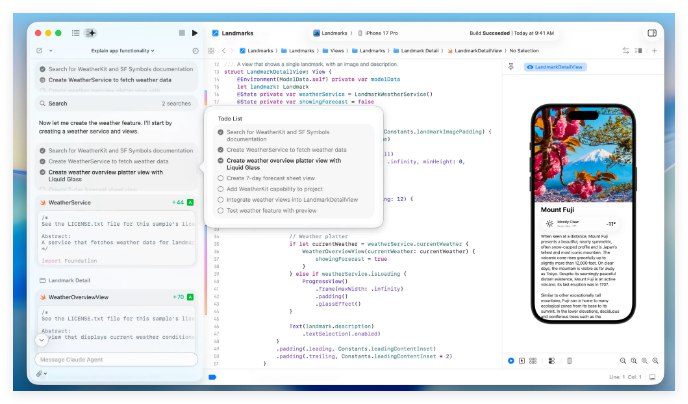Jump to bottom of conversation chevron
The width and height of the screenshot is (688, 404).
pyautogui.click(x=41, y=340)
